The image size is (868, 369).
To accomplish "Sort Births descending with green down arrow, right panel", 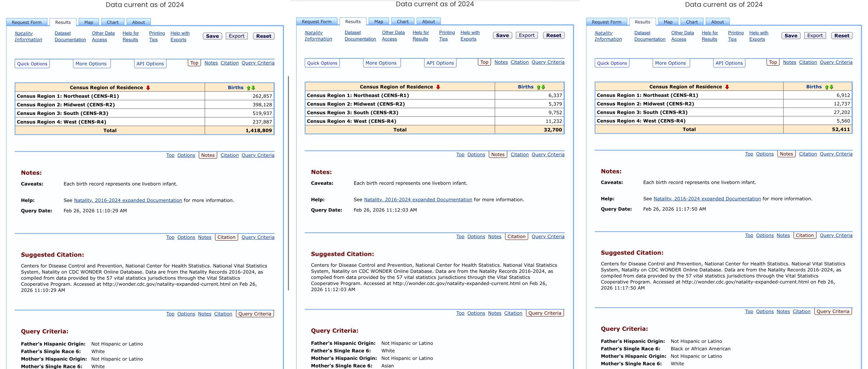I will [x=832, y=87].
